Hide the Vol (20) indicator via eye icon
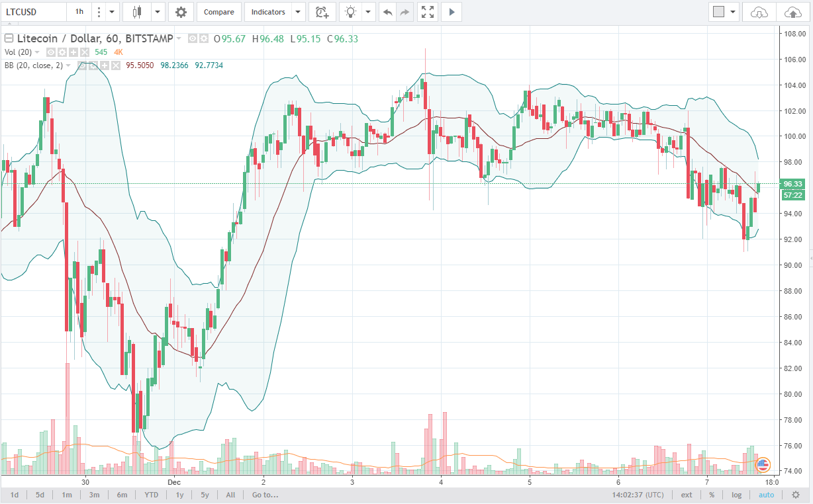The height and width of the screenshot is (504, 813). pyautogui.click(x=50, y=52)
